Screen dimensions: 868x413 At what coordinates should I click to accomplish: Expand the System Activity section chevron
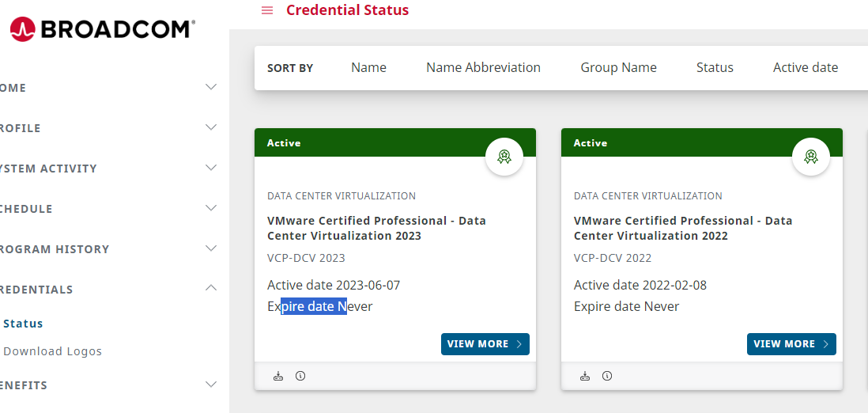(211, 168)
